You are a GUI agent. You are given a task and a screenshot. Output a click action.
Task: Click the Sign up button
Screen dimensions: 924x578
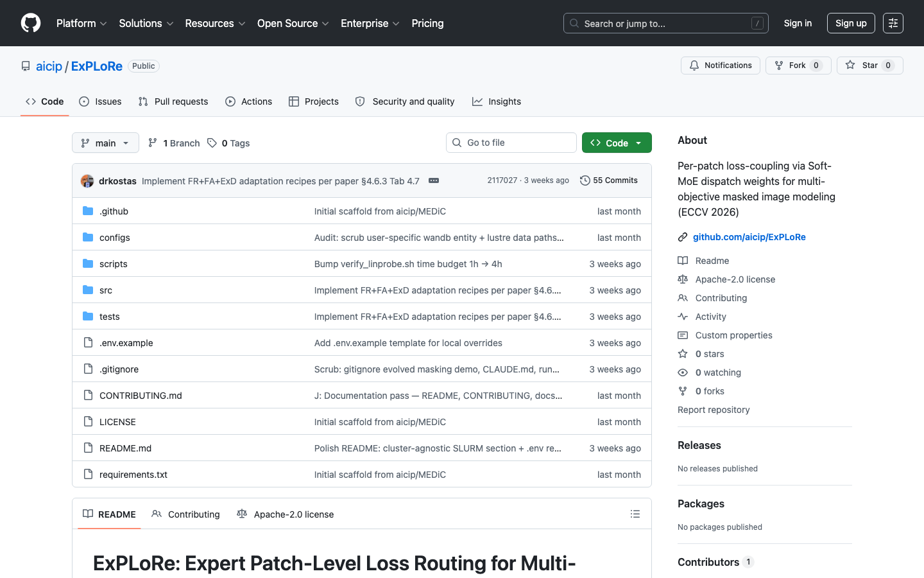click(851, 23)
